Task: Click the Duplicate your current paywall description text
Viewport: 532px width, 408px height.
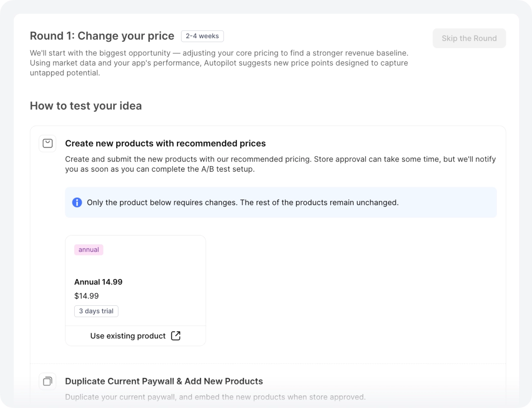Action: pyautogui.click(x=215, y=397)
